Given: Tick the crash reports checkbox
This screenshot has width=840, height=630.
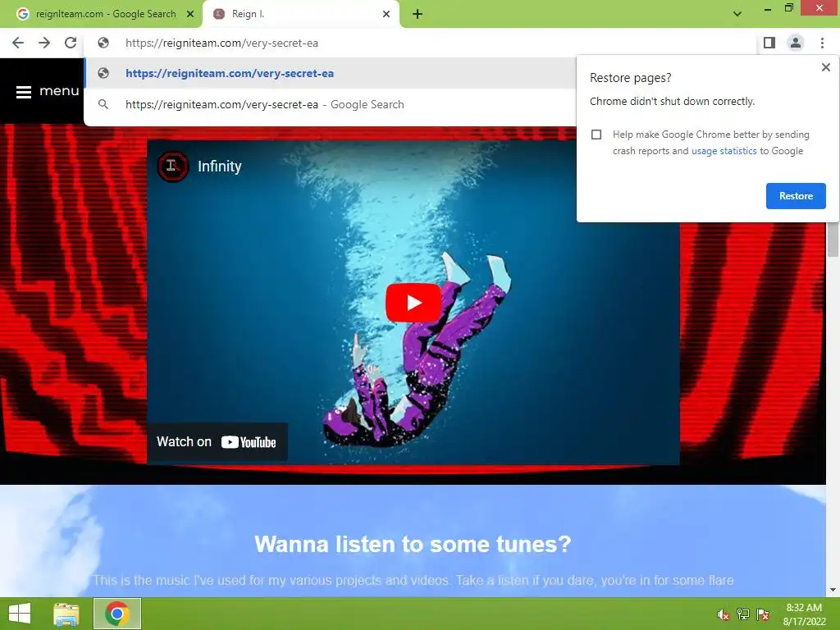Looking at the screenshot, I should (596, 135).
